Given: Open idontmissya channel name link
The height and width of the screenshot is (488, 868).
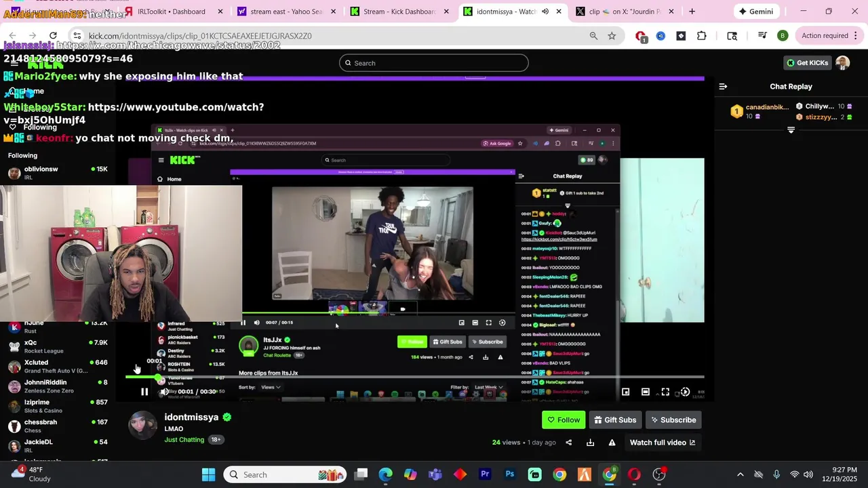Looking at the screenshot, I should pyautogui.click(x=191, y=417).
